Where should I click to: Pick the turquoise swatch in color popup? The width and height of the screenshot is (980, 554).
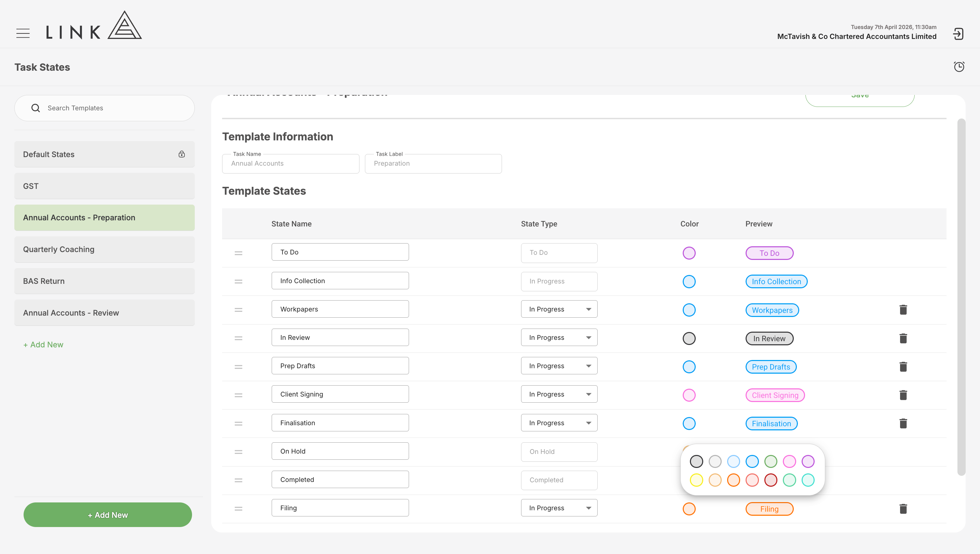[808, 480]
